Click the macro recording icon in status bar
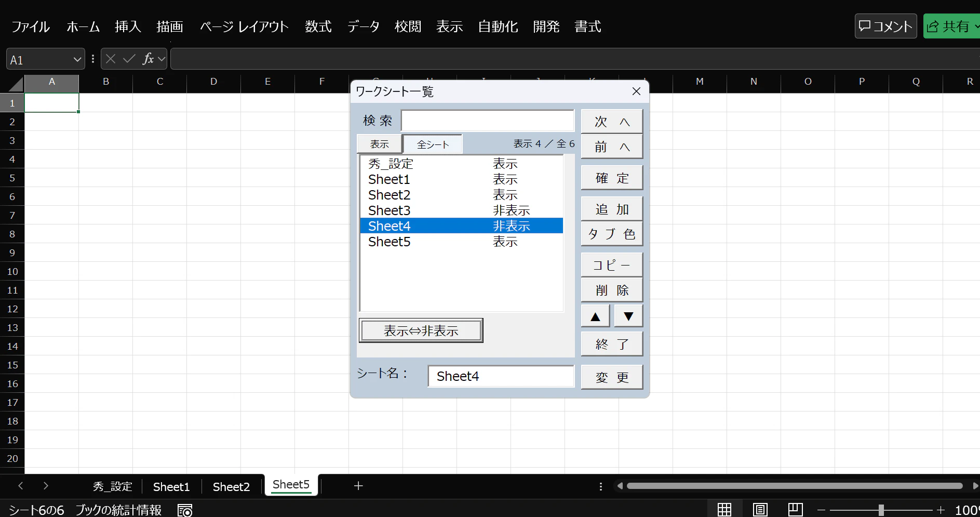 pyautogui.click(x=185, y=510)
